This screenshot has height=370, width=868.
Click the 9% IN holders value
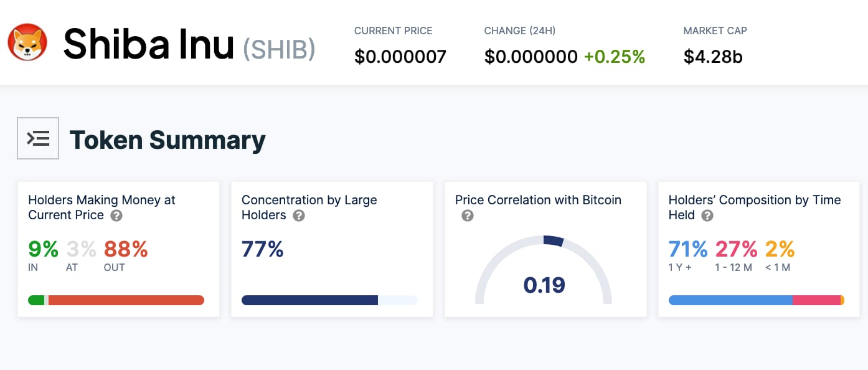coord(43,250)
